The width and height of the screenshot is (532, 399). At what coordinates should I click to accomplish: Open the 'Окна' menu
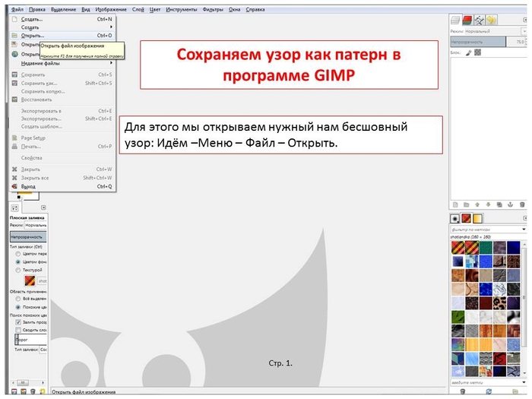coord(234,9)
